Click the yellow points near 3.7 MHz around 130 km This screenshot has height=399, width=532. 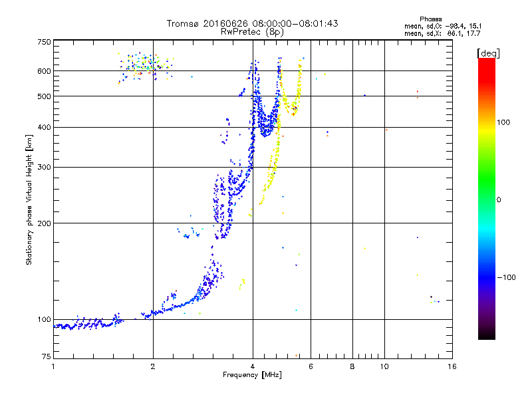coord(242,284)
